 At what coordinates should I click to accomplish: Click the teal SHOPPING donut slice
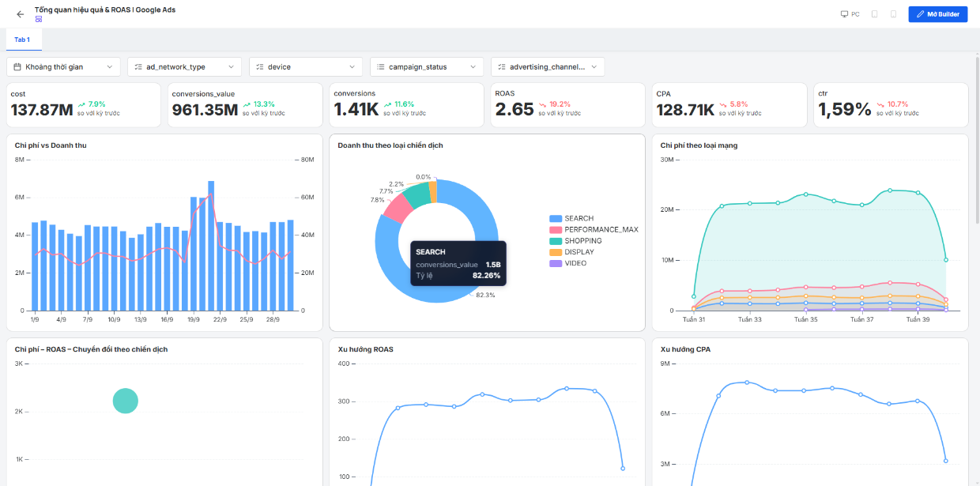(x=417, y=194)
